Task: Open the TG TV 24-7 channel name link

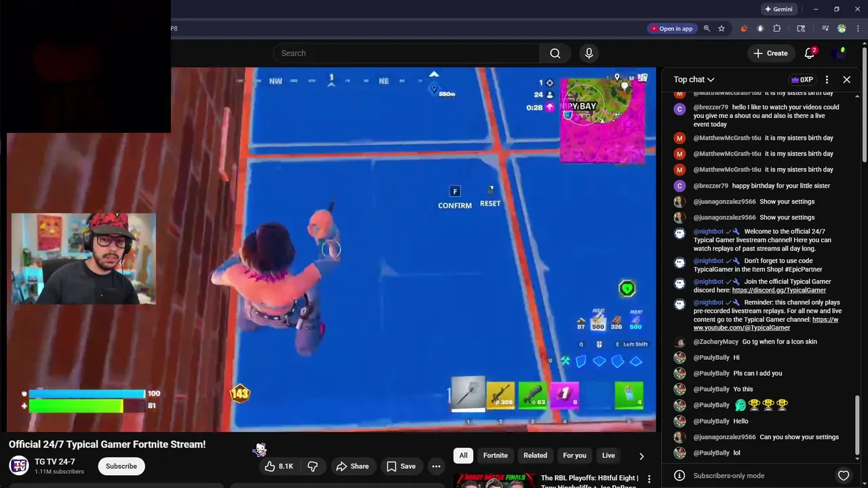Action: click(55, 462)
